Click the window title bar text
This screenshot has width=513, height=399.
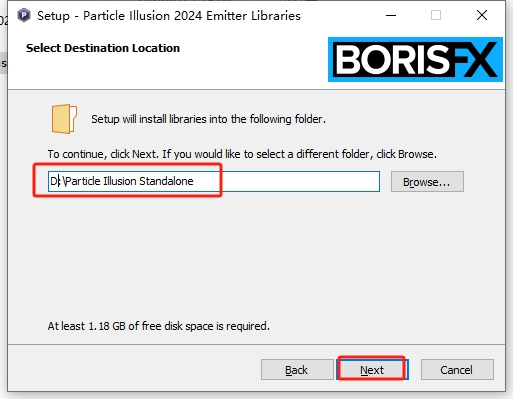[x=169, y=16]
